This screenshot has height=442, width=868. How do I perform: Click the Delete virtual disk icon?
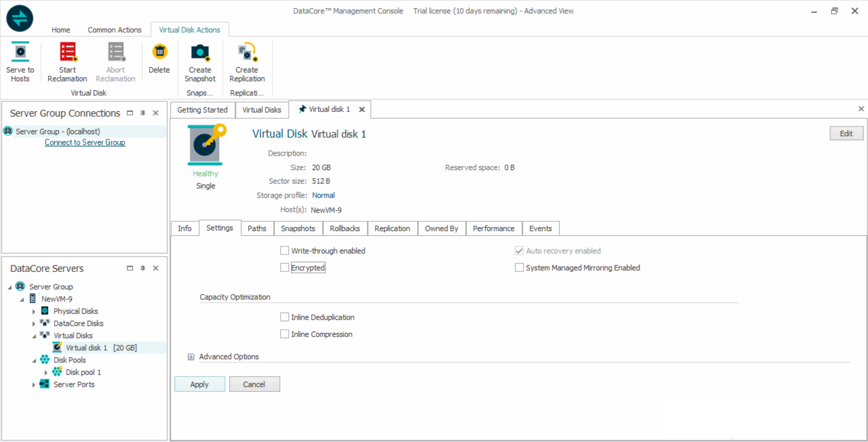pos(159,52)
